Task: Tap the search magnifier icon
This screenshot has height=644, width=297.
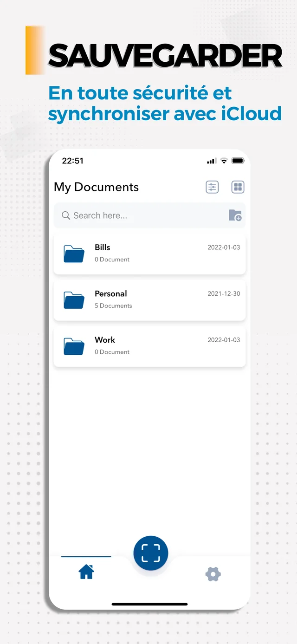Action: 66,215
